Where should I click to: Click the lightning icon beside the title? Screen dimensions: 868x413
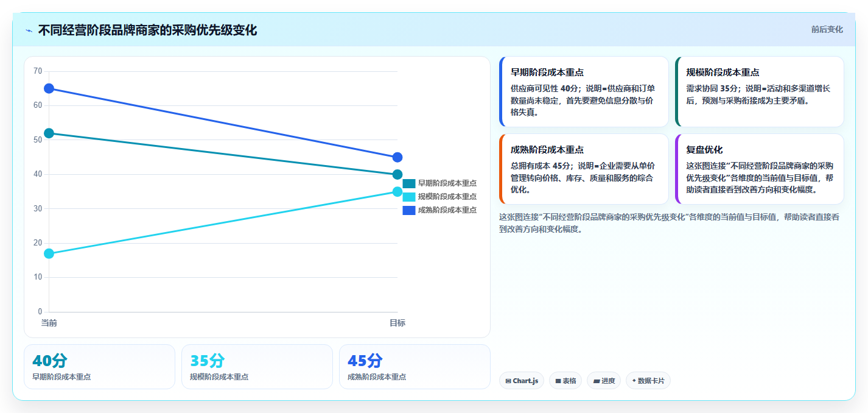(29, 30)
